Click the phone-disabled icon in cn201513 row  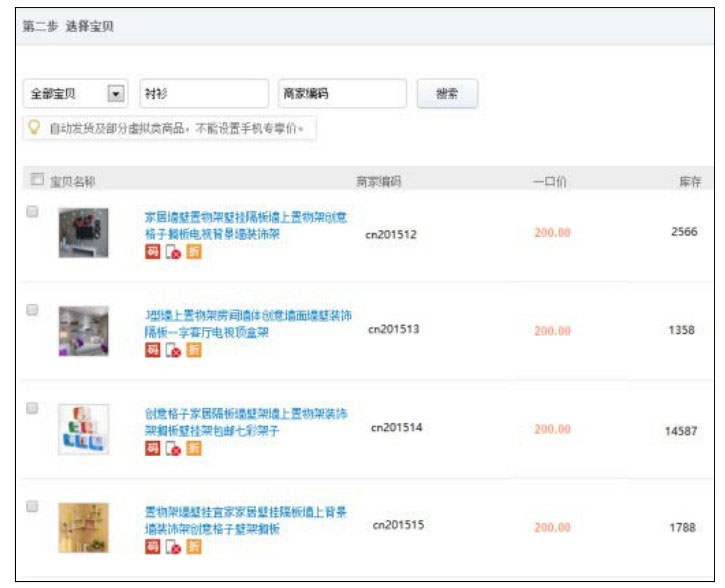click(173, 350)
